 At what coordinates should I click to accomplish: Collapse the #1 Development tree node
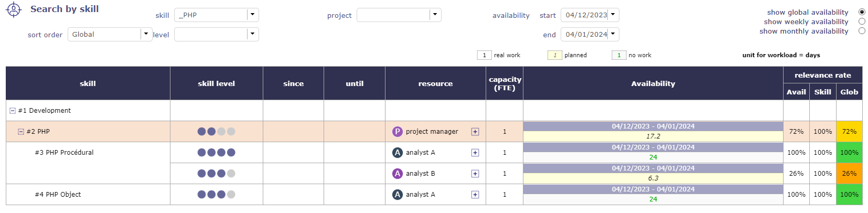13,111
